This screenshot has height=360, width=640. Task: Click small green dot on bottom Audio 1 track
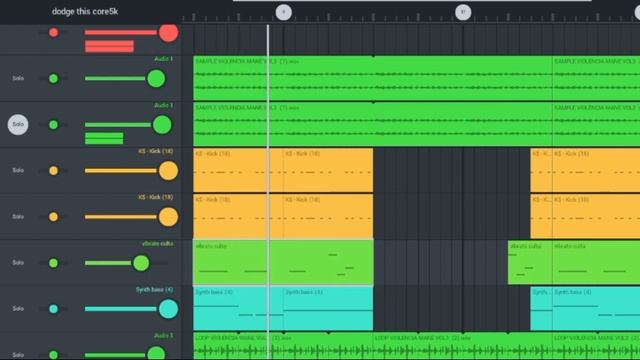click(53, 355)
